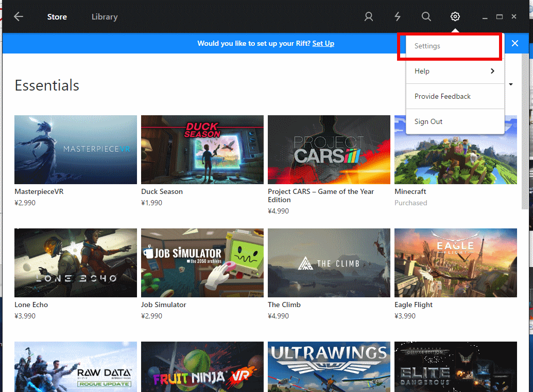Open the search magnifier icon

[x=426, y=16]
